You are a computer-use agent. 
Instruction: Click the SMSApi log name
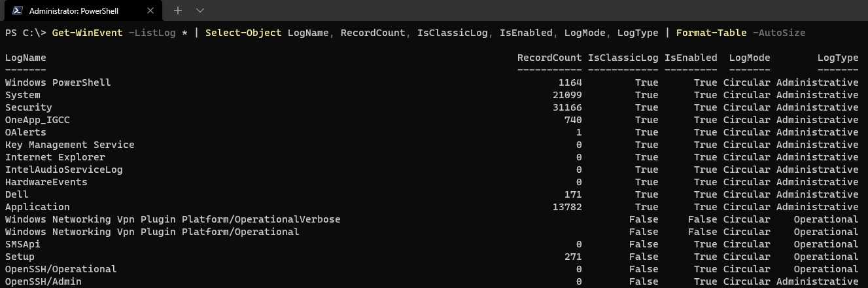point(23,244)
